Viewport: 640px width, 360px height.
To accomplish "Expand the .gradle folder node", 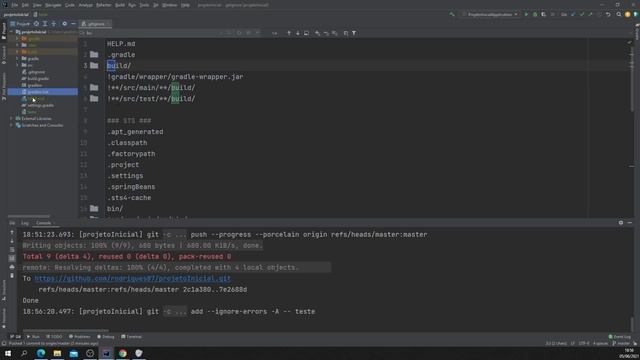I will click(x=17, y=38).
